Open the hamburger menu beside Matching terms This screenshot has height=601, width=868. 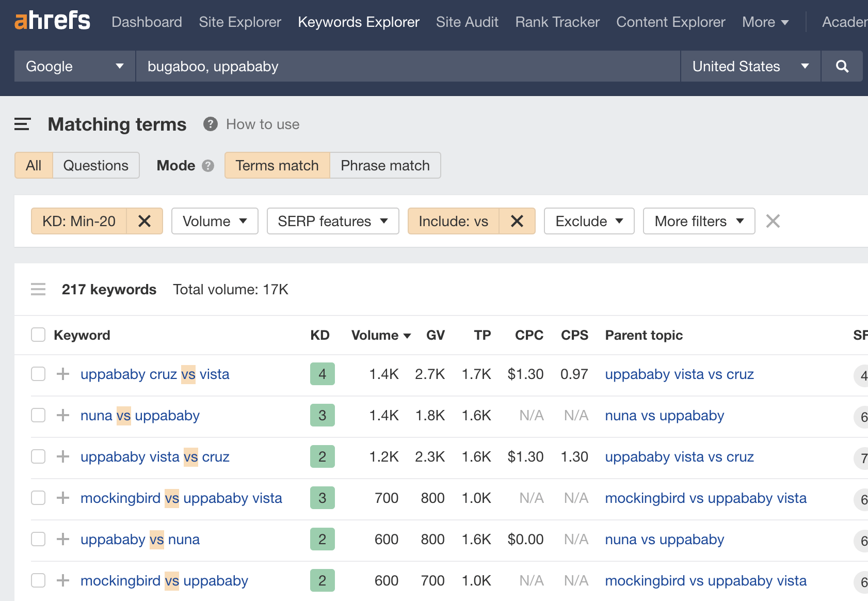22,124
